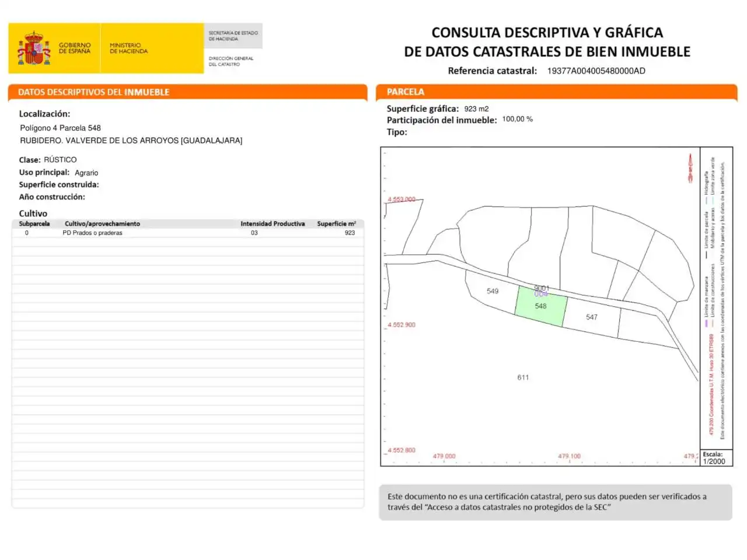This screenshot has height=560, width=747.
Task: Click parcel label 611 on the map
Action: coord(523,377)
